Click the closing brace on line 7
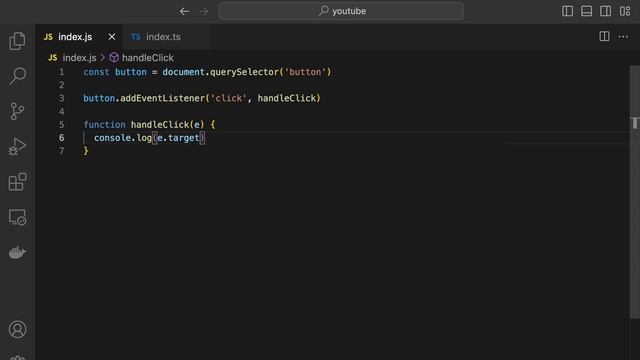The width and height of the screenshot is (640, 360). click(x=86, y=151)
